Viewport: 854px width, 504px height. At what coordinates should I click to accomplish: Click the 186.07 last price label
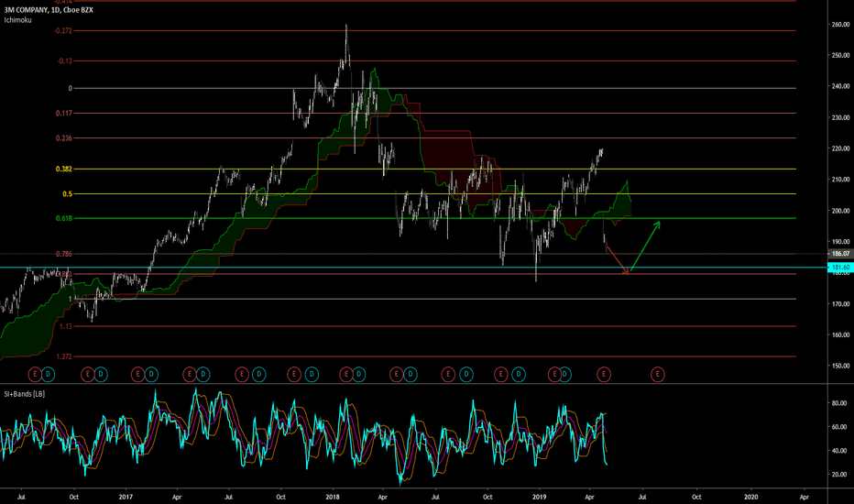point(840,254)
